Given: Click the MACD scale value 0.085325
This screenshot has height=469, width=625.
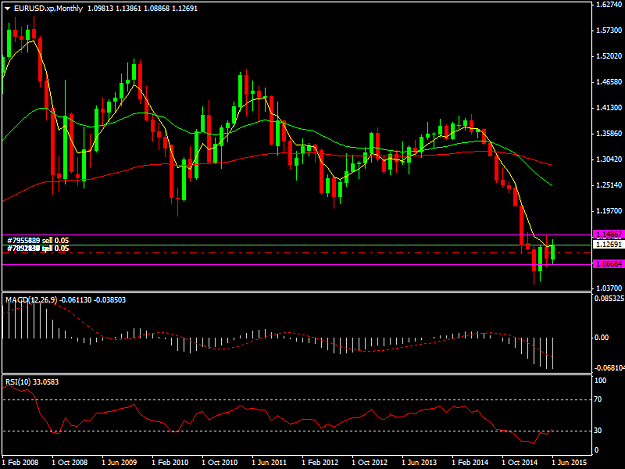Looking at the screenshot, I should pos(609,298).
